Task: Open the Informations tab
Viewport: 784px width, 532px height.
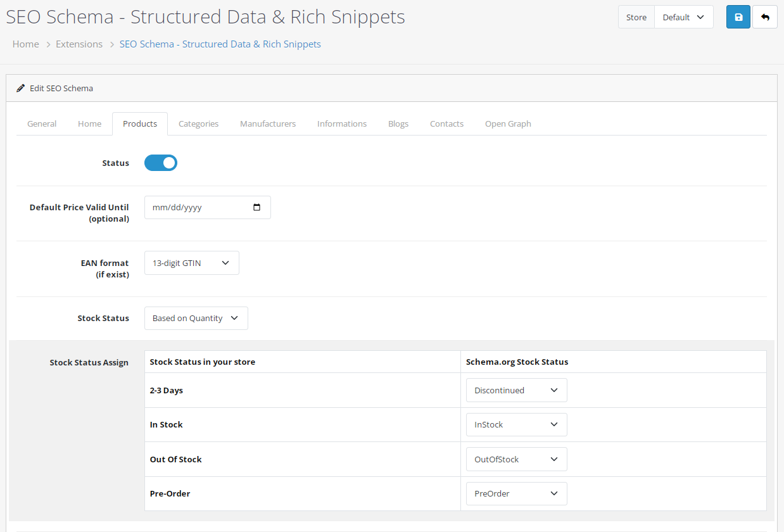Action: (342, 123)
